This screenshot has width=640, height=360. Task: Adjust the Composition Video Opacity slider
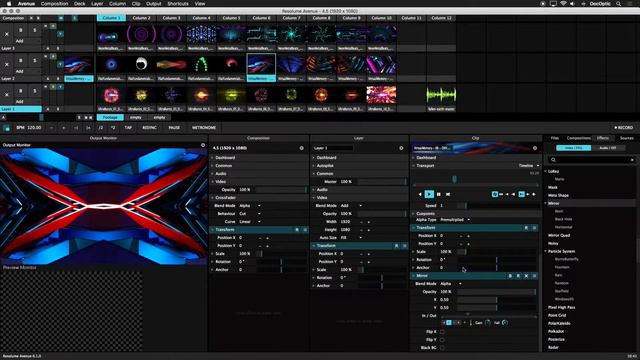click(281, 190)
